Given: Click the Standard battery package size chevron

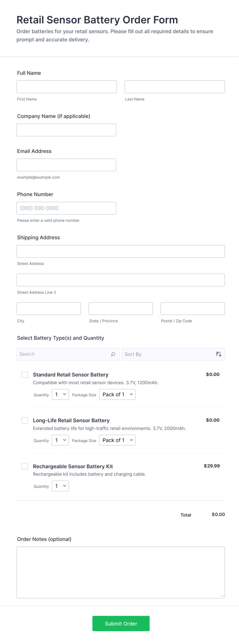Looking at the screenshot, I should click(x=131, y=394).
